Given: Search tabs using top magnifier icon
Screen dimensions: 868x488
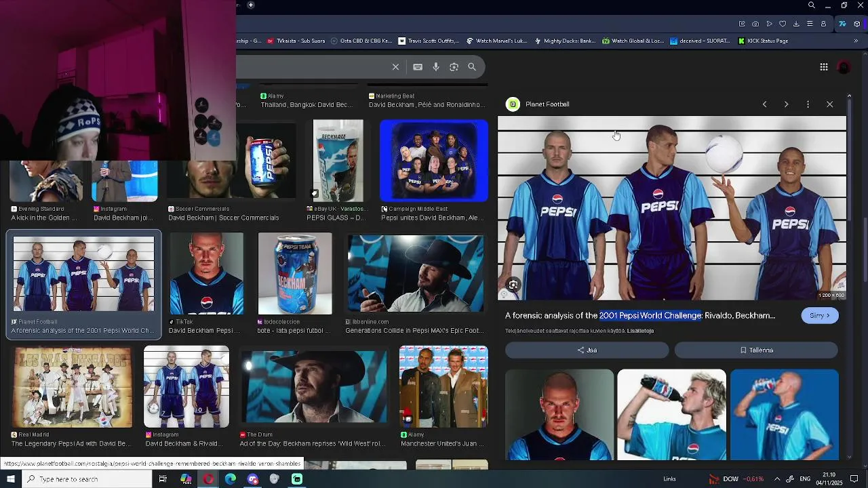Looking at the screenshot, I should [811, 5].
